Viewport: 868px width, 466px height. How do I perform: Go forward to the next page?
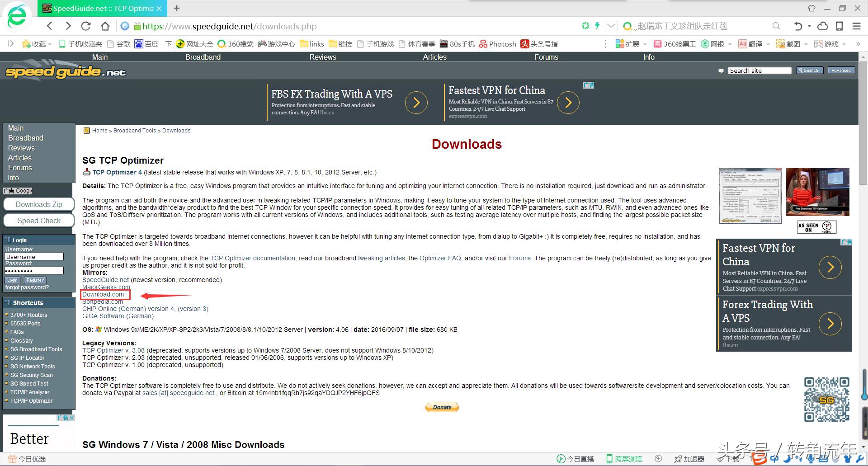click(x=68, y=26)
